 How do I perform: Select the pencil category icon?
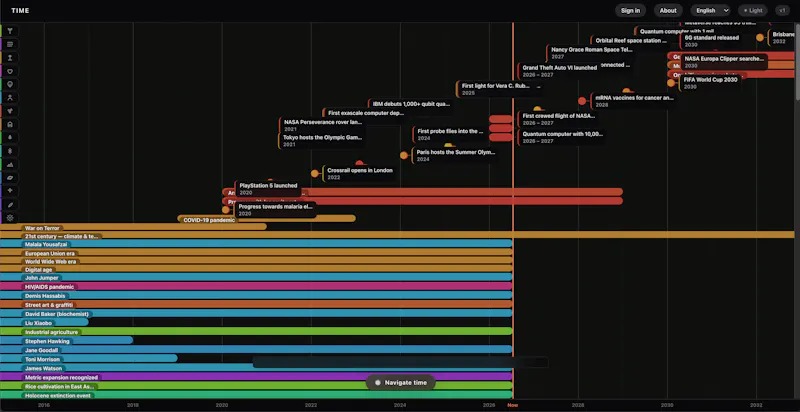click(10, 204)
